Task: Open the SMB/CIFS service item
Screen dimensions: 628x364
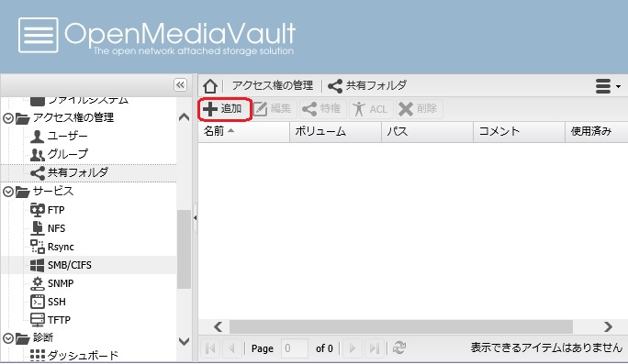Action: tap(70, 265)
